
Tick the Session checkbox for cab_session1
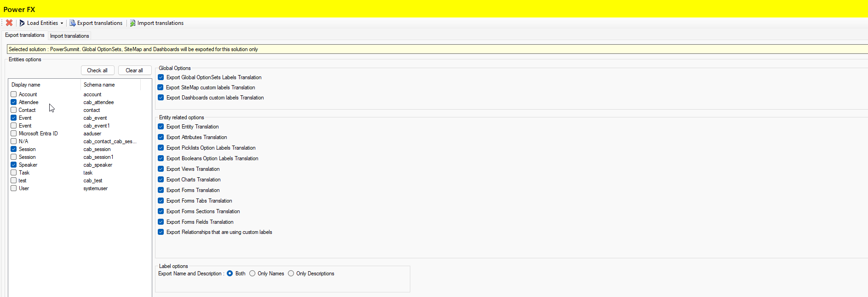coord(14,157)
